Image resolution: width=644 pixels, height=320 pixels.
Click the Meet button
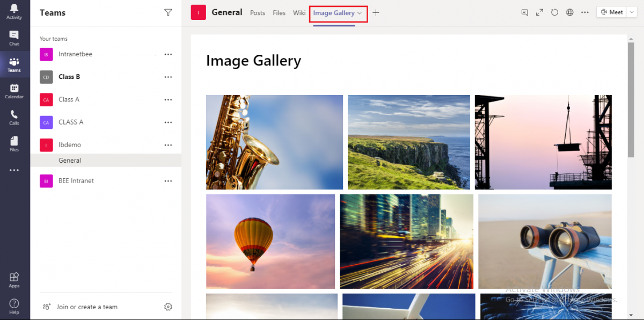[x=611, y=12]
